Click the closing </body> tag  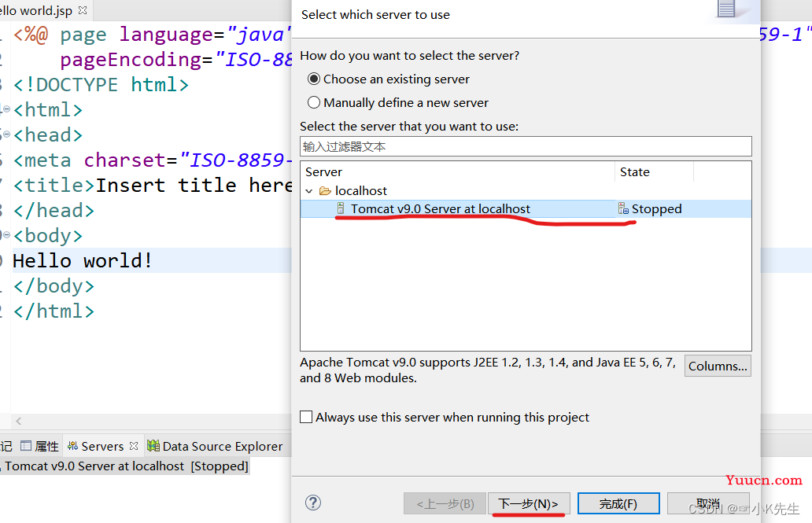tap(54, 285)
